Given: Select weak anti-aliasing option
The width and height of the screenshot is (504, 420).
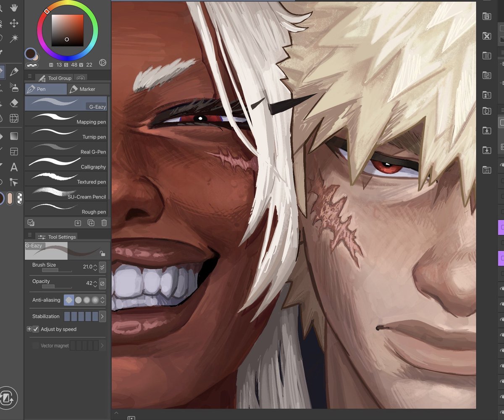Looking at the screenshot, I should (78, 300).
